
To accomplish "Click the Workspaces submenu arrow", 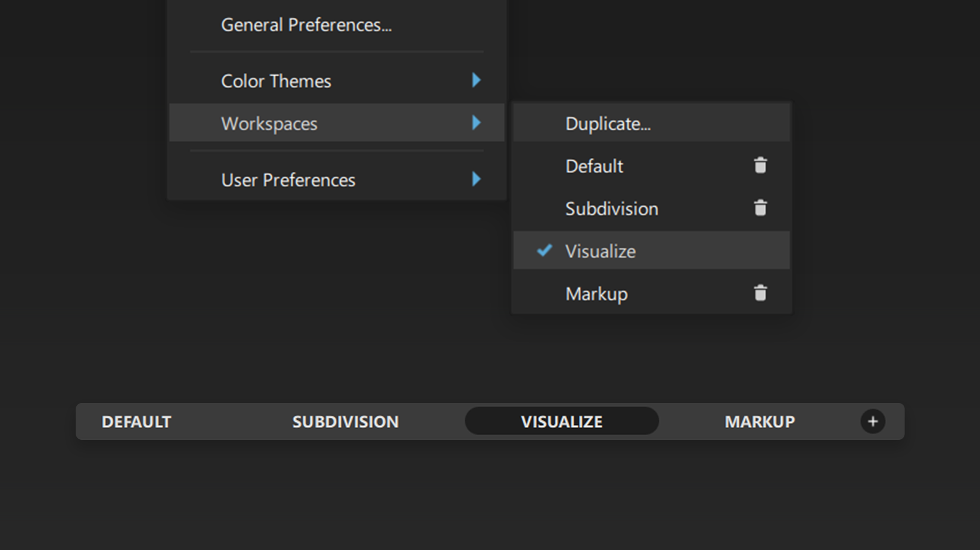I will 476,123.
